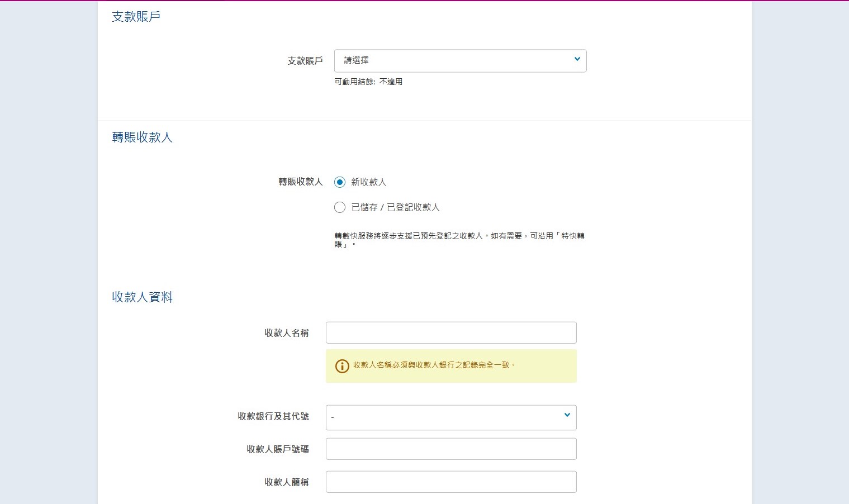Click the 收款人簡稱 input field
Screen dimensions: 849x504
(x=450, y=482)
